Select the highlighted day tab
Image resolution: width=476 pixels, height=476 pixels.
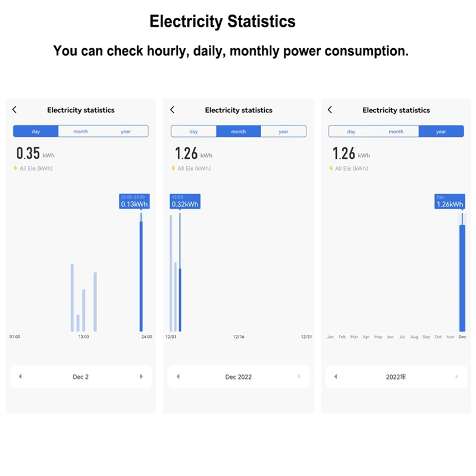[36, 131]
